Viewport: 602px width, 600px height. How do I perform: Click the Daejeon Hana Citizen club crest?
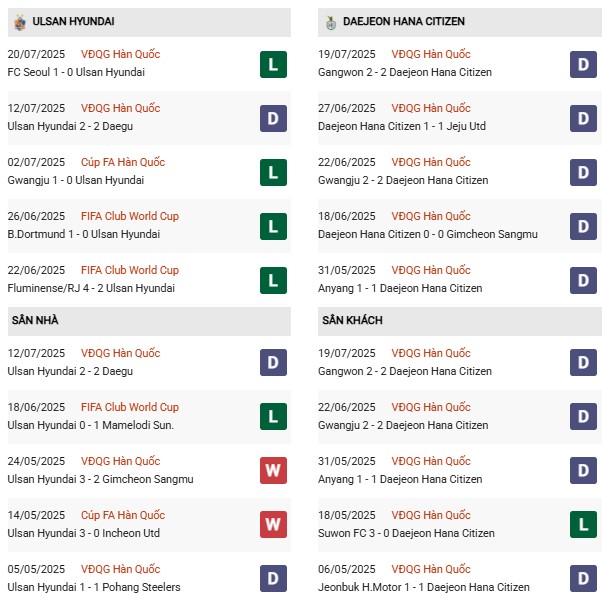332,21
